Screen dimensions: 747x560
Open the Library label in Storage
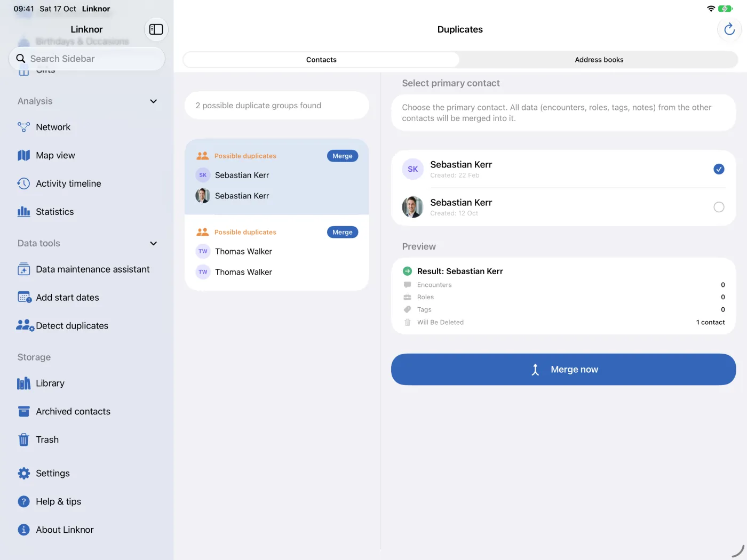(x=50, y=383)
